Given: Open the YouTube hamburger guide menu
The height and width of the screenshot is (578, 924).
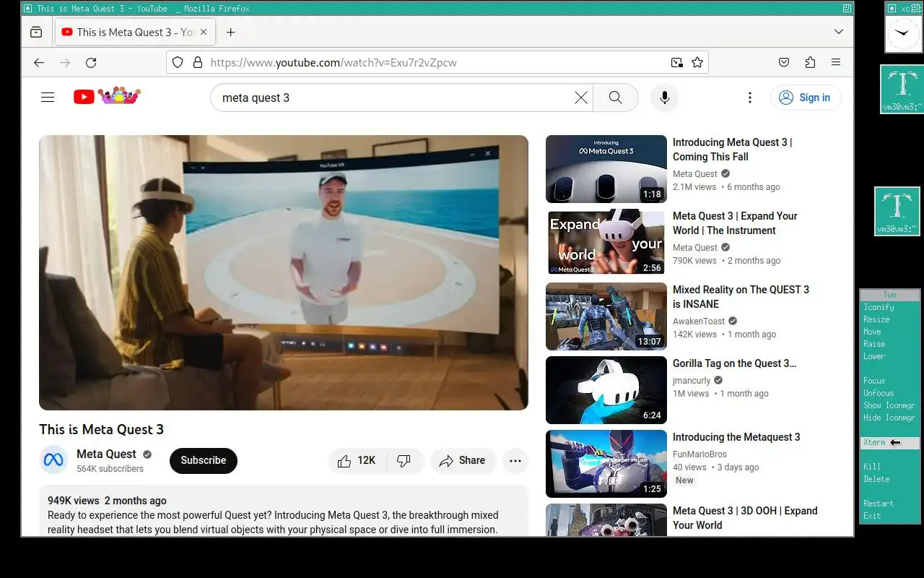Looking at the screenshot, I should pyautogui.click(x=48, y=98).
